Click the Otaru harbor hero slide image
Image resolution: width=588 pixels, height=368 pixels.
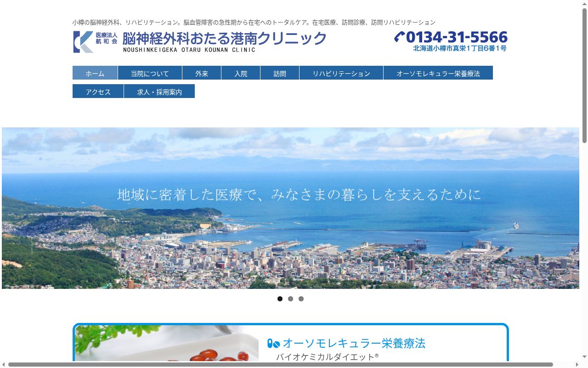(x=290, y=208)
